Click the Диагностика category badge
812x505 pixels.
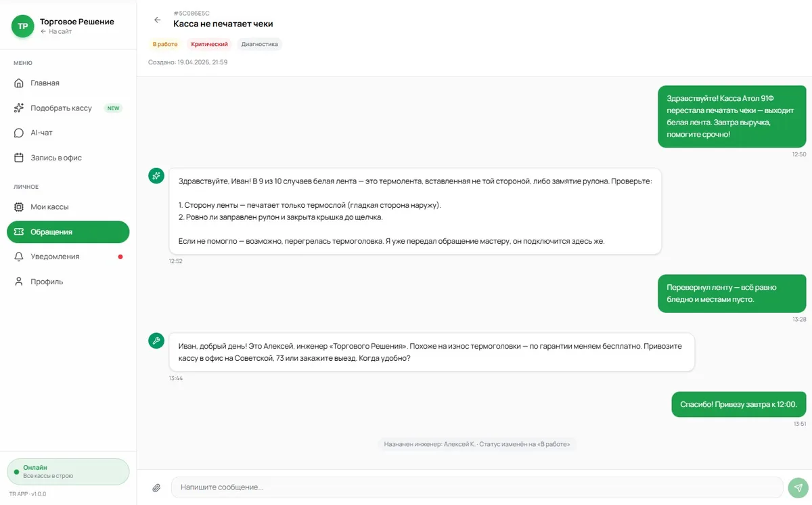coord(259,44)
